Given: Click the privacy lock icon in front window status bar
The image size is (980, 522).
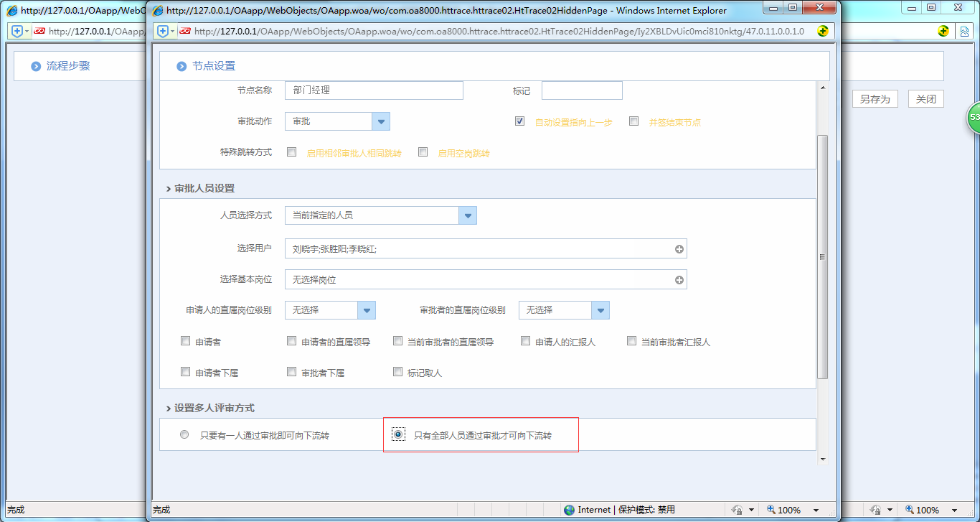Looking at the screenshot, I should click(737, 510).
